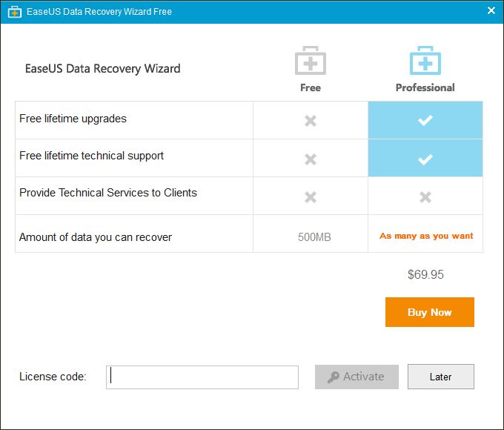Screen dimensions: 504x430
Task: Click the 'Free lifetime upgrades' row label
Action: click(x=73, y=119)
